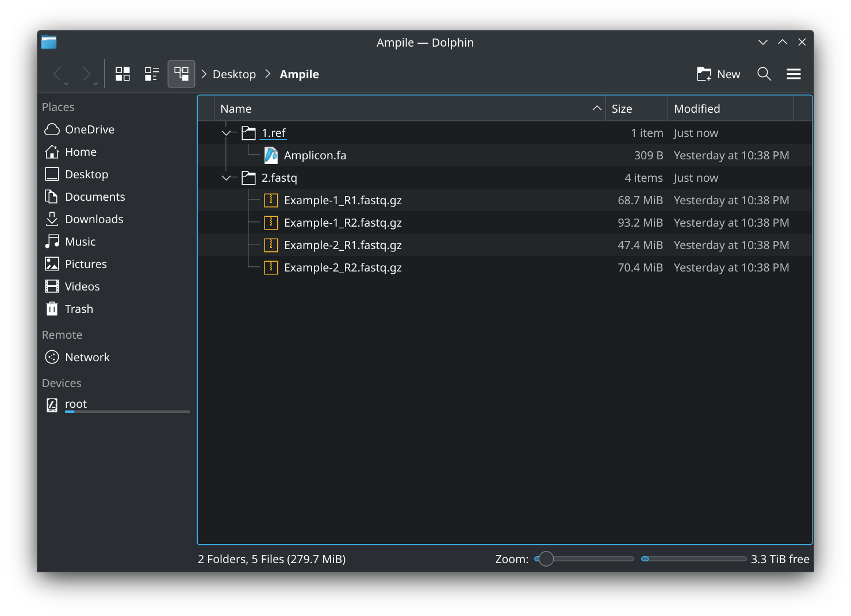The width and height of the screenshot is (851, 616).
Task: Sort by Modified column header
Action: 730,109
